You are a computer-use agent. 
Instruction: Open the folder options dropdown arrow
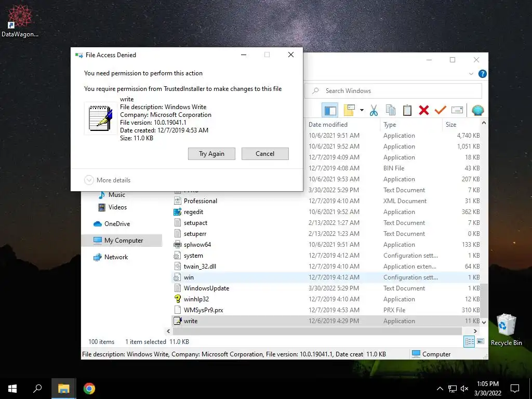[362, 110]
